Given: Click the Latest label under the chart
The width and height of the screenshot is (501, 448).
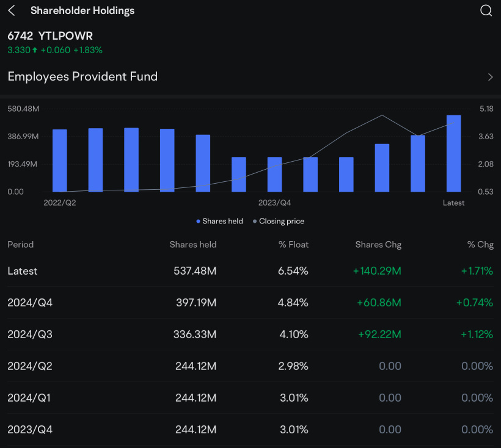Looking at the screenshot, I should (x=453, y=203).
